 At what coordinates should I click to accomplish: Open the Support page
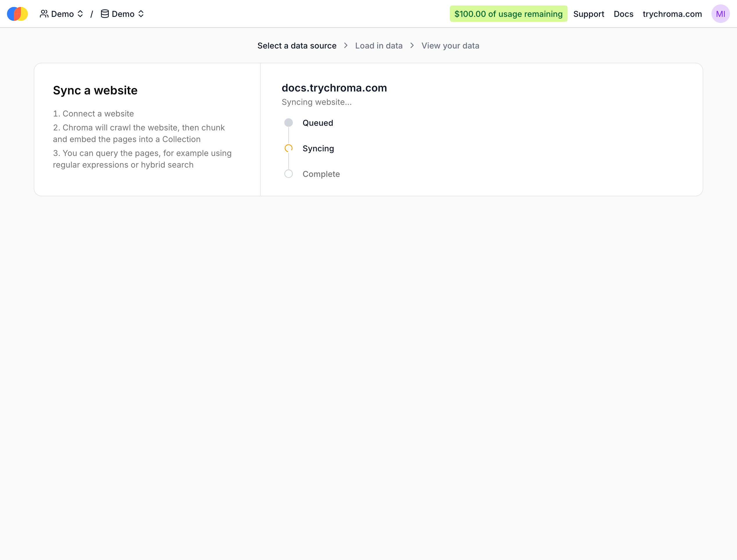pyautogui.click(x=588, y=14)
